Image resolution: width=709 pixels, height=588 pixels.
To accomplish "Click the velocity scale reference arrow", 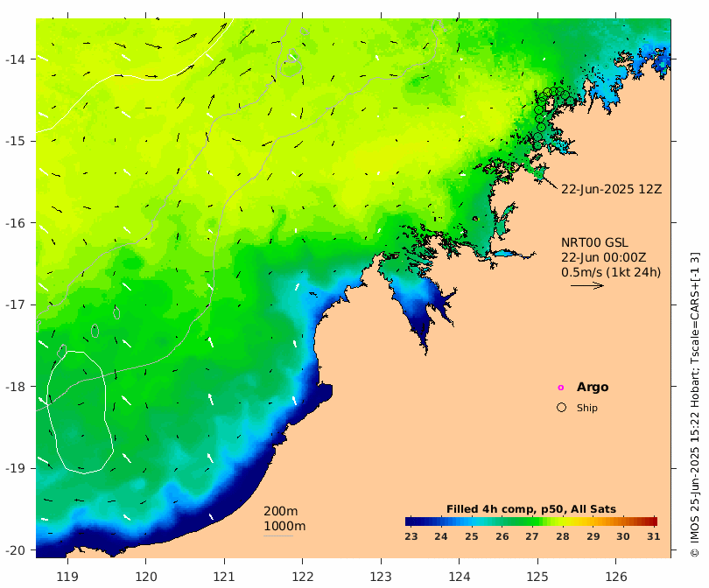I will (587, 285).
